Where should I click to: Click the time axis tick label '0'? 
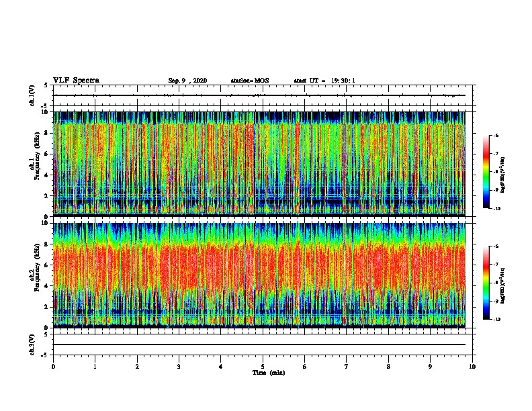click(x=53, y=367)
